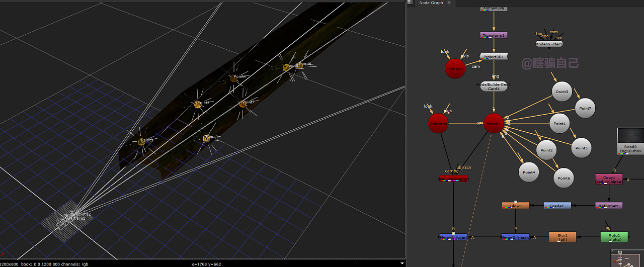The width and height of the screenshot is (644, 267).
Task: Click the node graph mini-map overview
Action: (627, 258)
